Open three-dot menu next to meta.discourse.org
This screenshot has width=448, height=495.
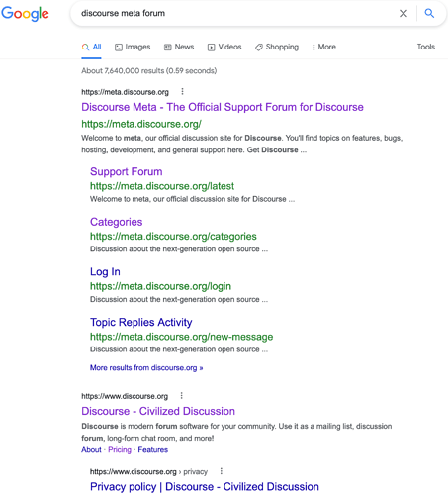tap(182, 91)
